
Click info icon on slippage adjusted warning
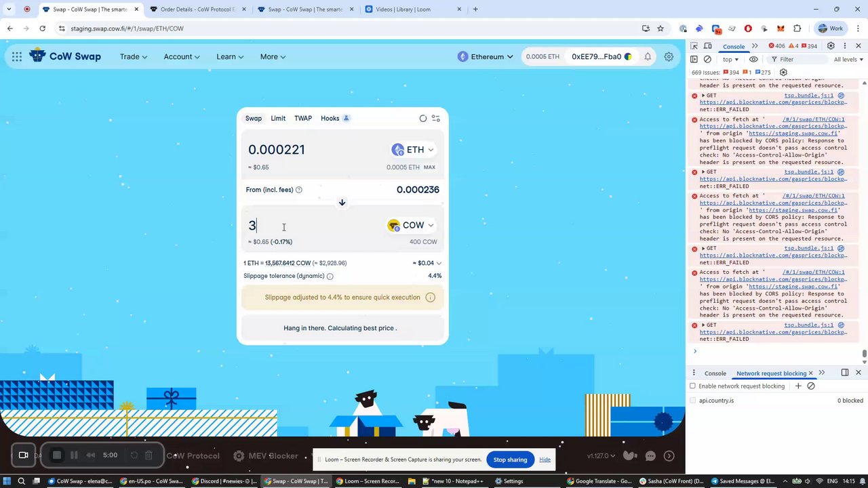tap(430, 298)
